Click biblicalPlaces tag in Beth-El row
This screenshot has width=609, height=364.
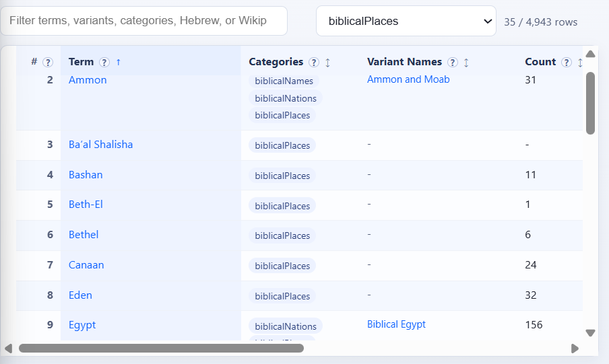[x=282, y=206]
